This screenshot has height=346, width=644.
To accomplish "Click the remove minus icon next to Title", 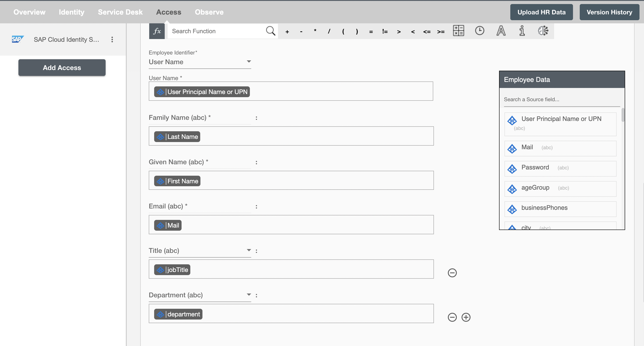I will [452, 273].
